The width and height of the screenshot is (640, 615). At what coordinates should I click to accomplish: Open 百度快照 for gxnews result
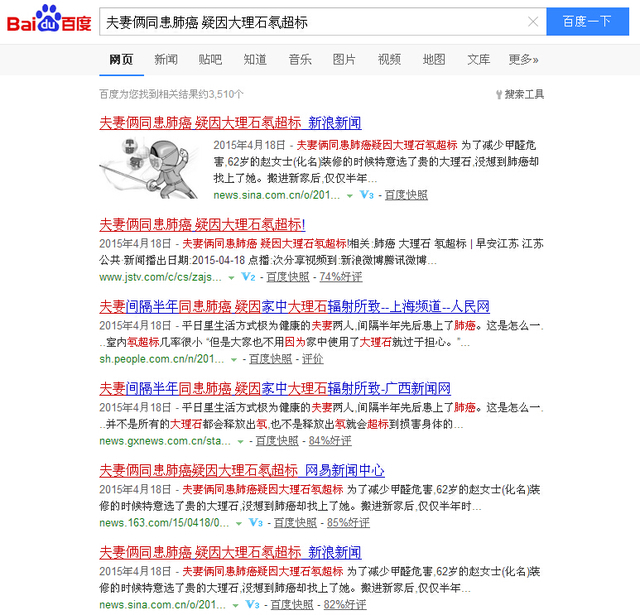pos(277,441)
